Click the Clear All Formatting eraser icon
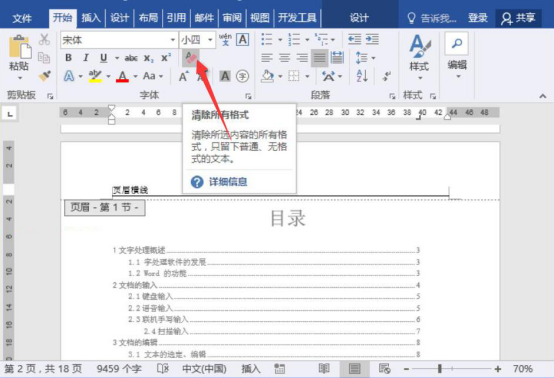 pyautogui.click(x=191, y=58)
